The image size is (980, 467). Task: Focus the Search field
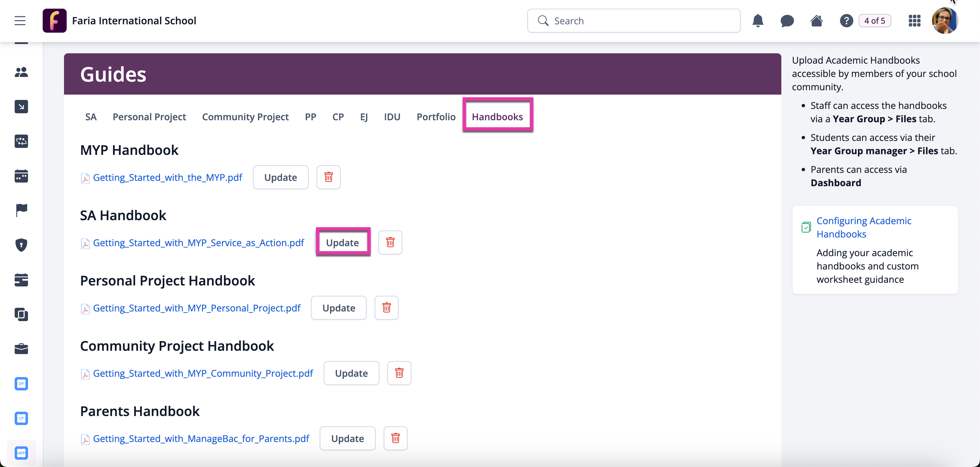[633, 21]
